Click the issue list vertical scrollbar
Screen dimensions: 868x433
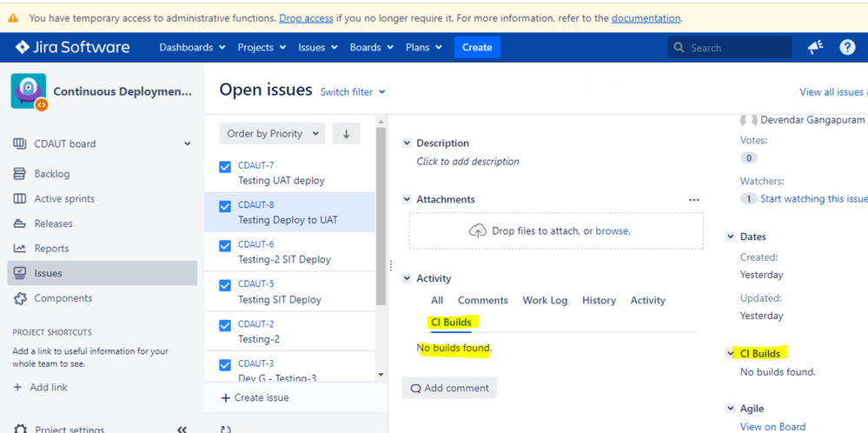381,216
